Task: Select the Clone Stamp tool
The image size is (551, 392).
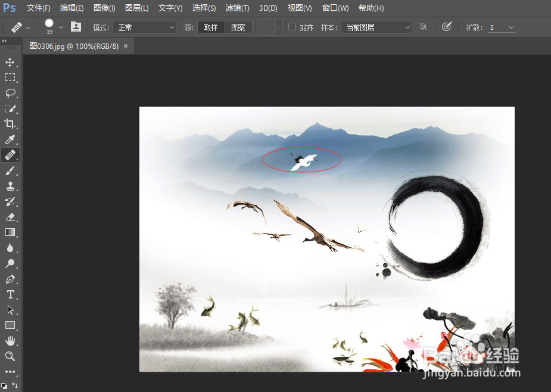Action: click(x=10, y=186)
